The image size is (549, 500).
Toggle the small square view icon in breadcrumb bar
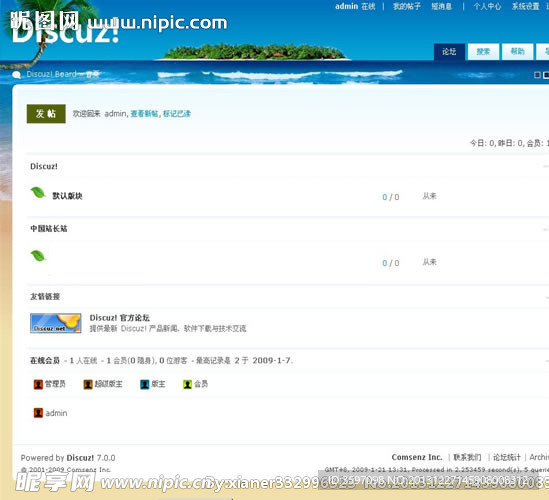pyautogui.click(x=537, y=75)
